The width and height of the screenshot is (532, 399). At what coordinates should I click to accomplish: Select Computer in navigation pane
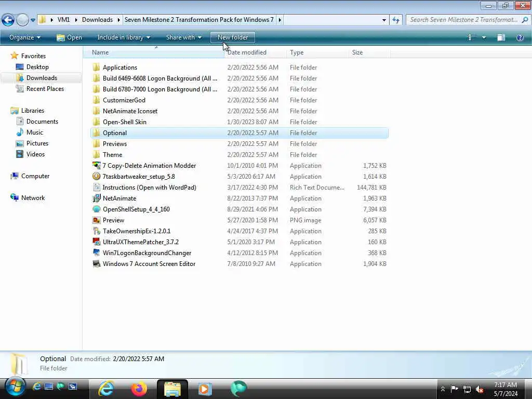(35, 176)
